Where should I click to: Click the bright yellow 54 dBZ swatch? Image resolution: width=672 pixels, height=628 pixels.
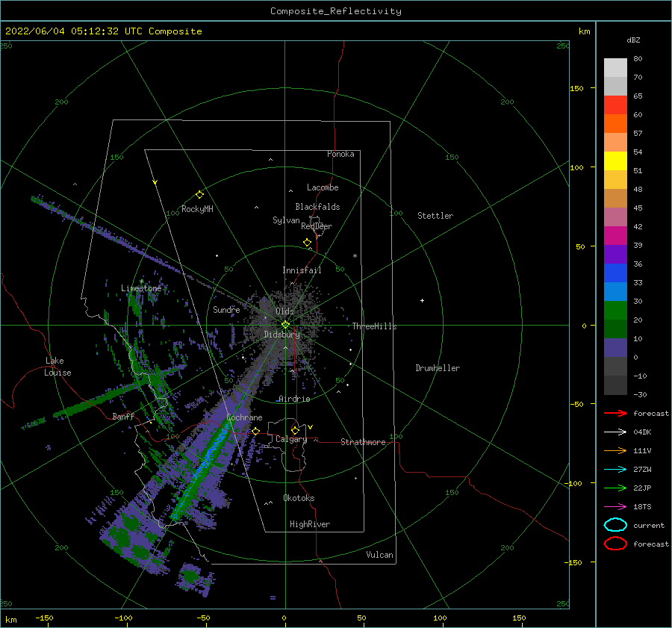coord(615,161)
